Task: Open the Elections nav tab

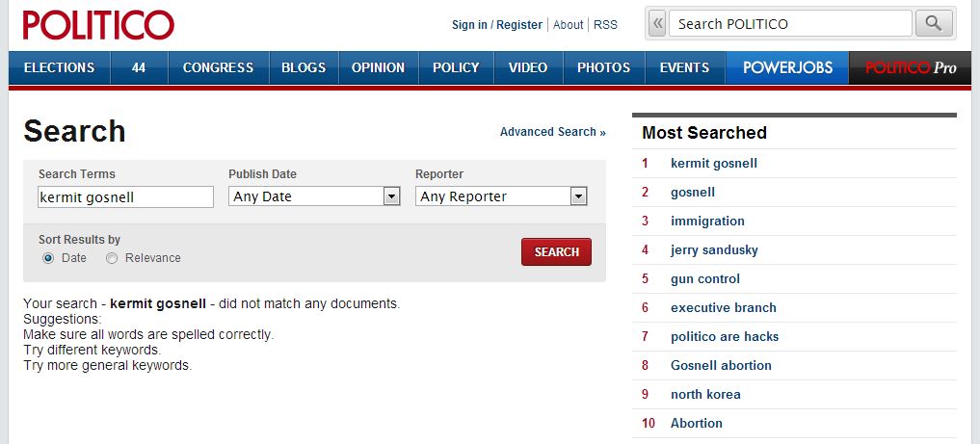Action: coord(59,67)
